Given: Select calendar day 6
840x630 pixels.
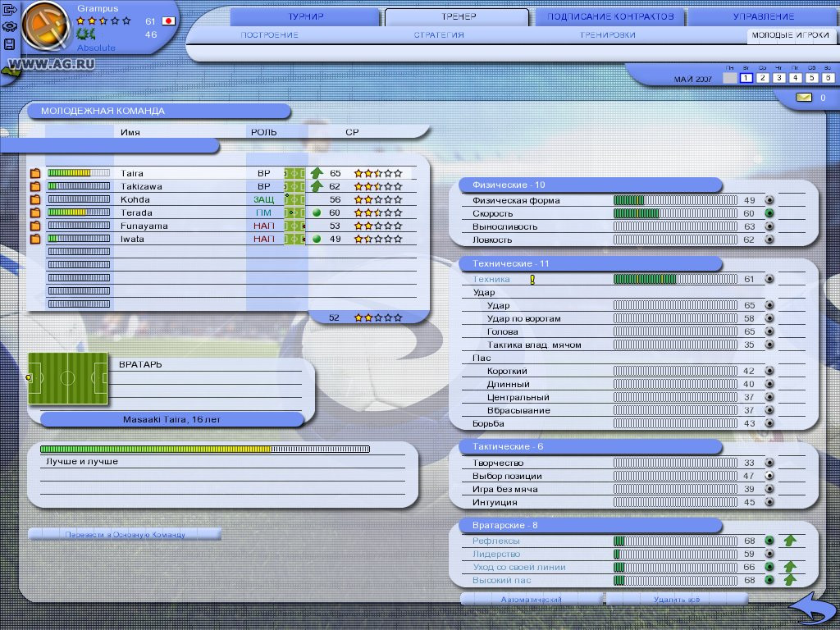Looking at the screenshot, I should click(828, 78).
